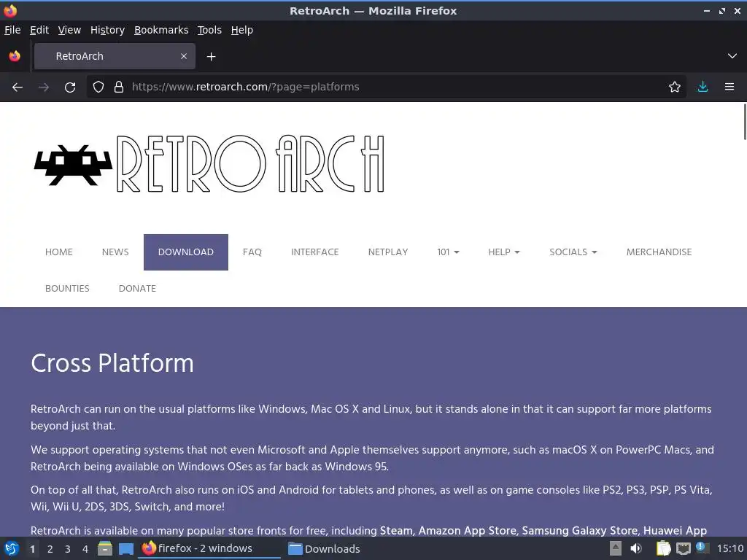The height and width of the screenshot is (560, 747).
Task: Follow the Amazon App Store link
Action: [468, 531]
